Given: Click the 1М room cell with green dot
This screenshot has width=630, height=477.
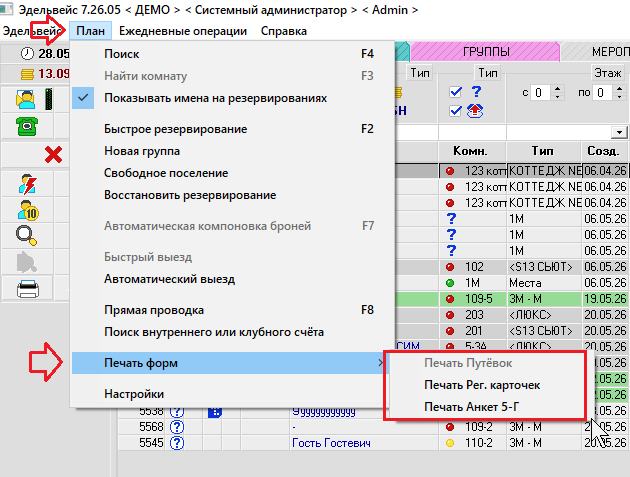Looking at the screenshot, I should pos(473,283).
